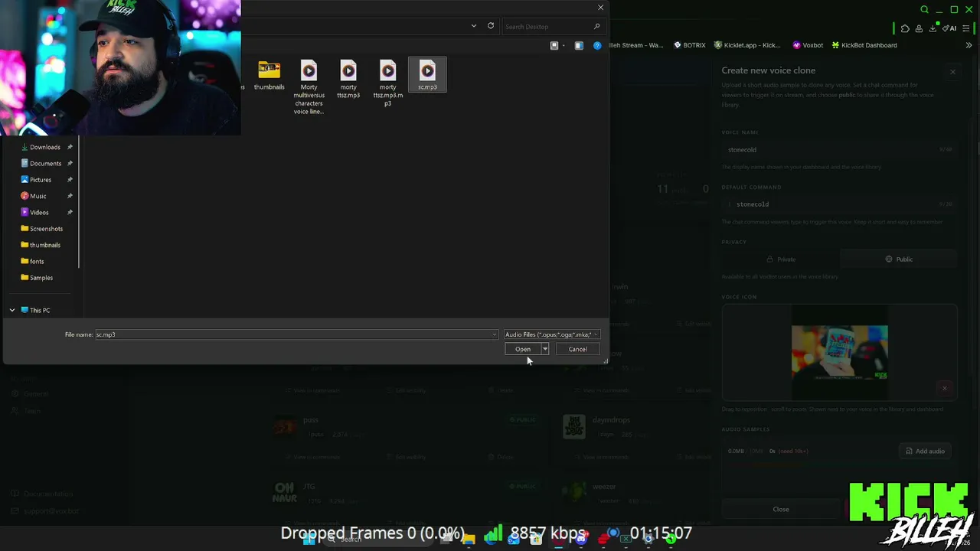Close the file dialog window
This screenshot has width=980, height=551.
click(600, 8)
